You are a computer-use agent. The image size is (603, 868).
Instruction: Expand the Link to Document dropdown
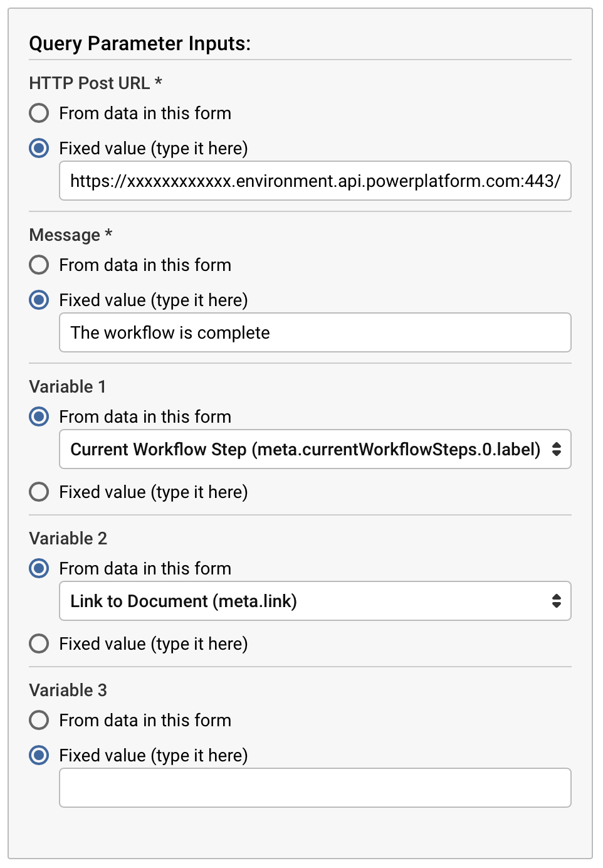(x=315, y=601)
